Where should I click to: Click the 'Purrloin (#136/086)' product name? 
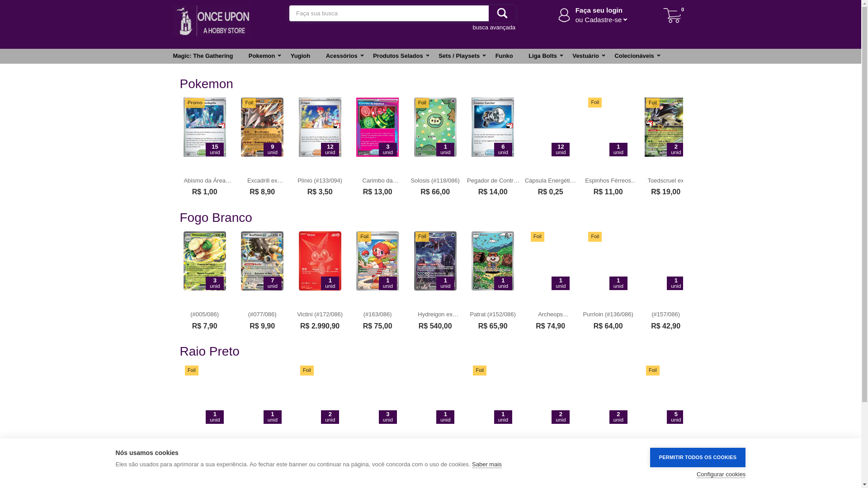pos(608,314)
